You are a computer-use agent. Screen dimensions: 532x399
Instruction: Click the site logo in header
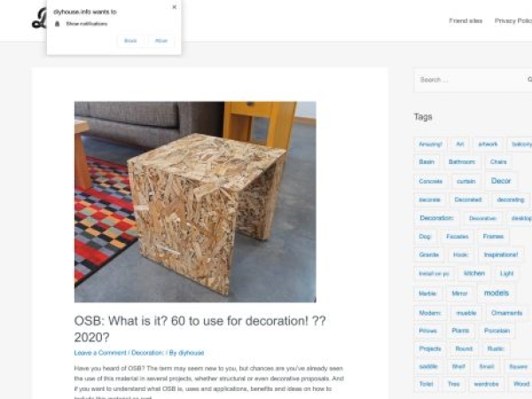[38, 20]
